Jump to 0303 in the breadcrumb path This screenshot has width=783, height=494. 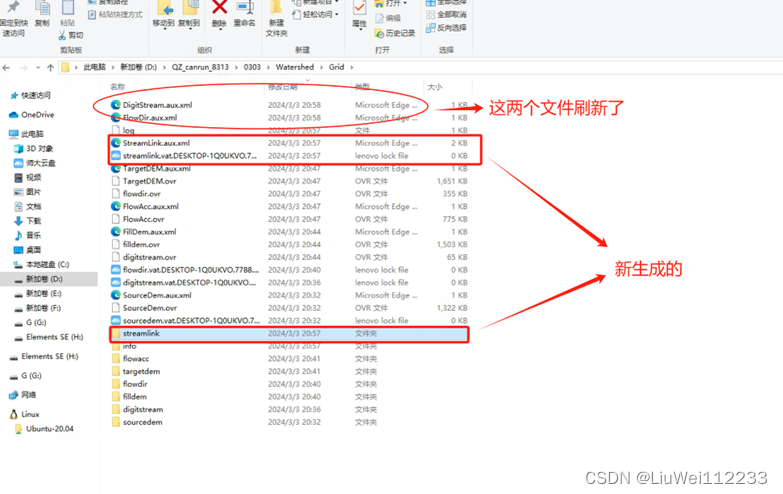[x=252, y=67]
